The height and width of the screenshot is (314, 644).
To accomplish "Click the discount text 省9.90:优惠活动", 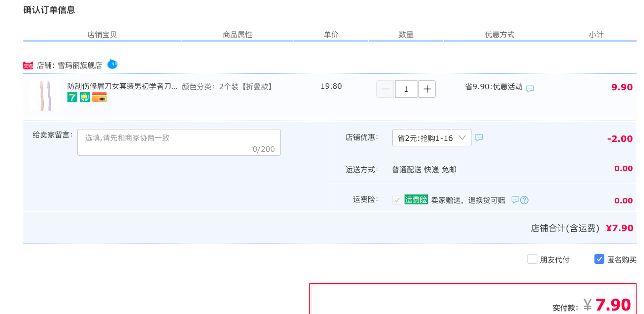I will 494,87.
